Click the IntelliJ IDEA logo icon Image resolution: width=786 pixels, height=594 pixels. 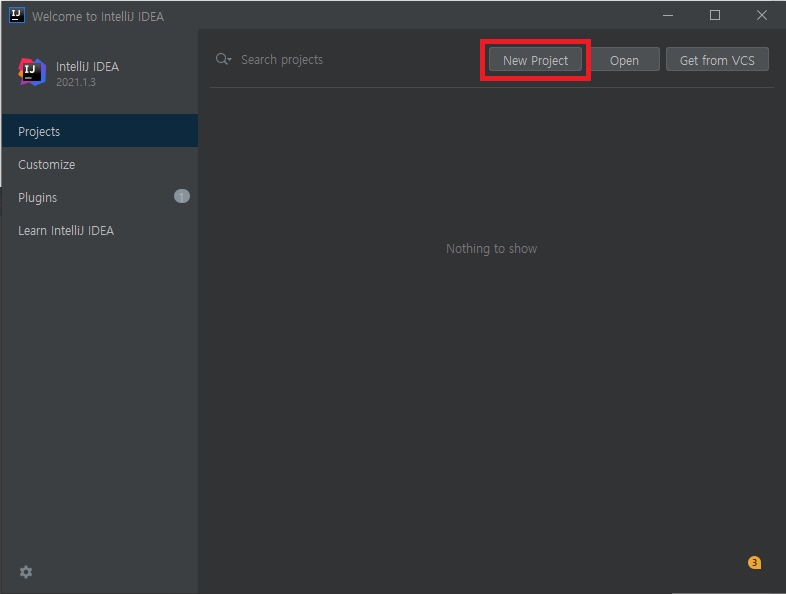pos(32,72)
